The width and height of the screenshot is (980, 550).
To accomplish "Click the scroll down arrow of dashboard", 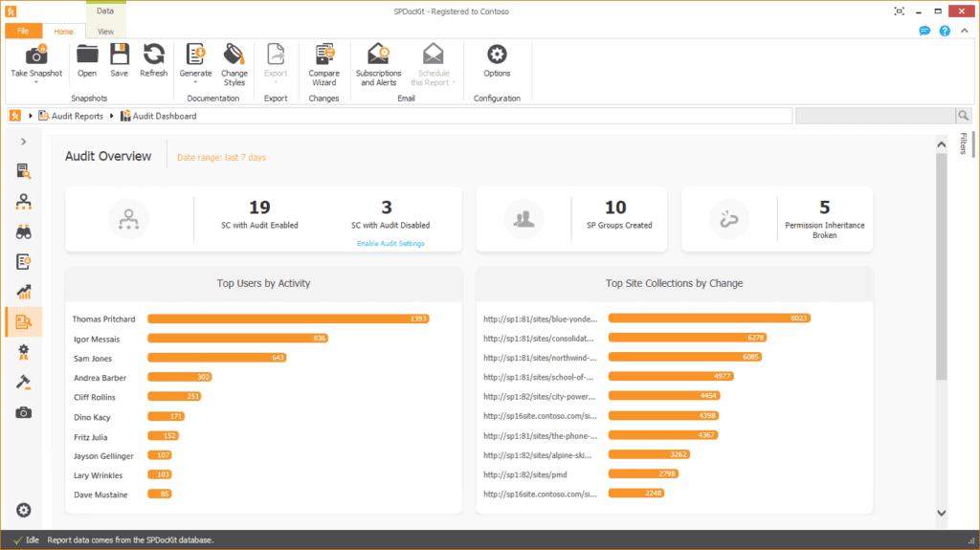I will coord(942,513).
